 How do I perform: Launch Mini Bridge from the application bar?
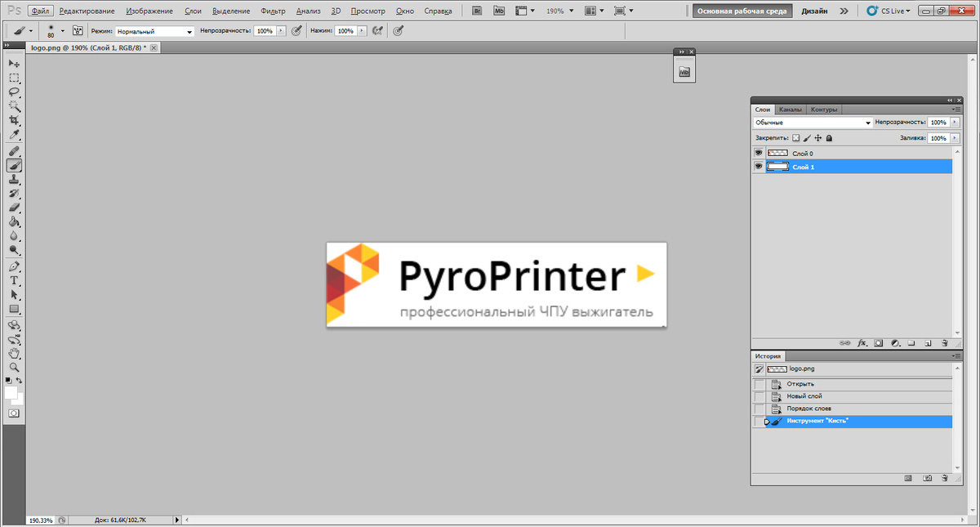[499, 11]
